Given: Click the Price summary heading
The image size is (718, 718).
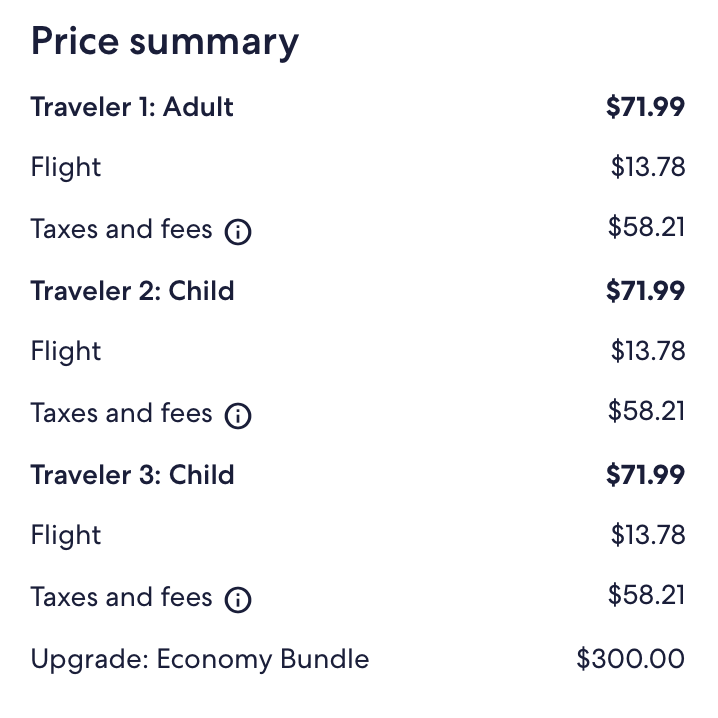Looking at the screenshot, I should coord(165,42).
